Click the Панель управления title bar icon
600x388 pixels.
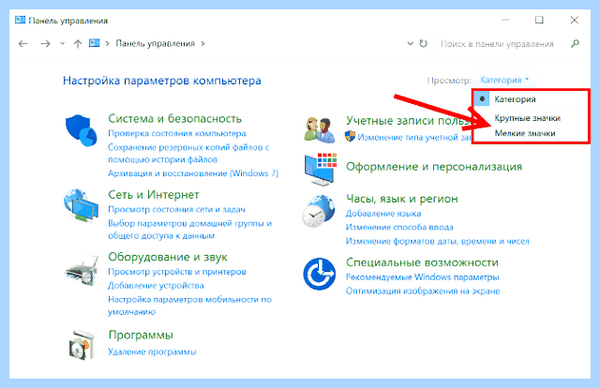point(20,20)
